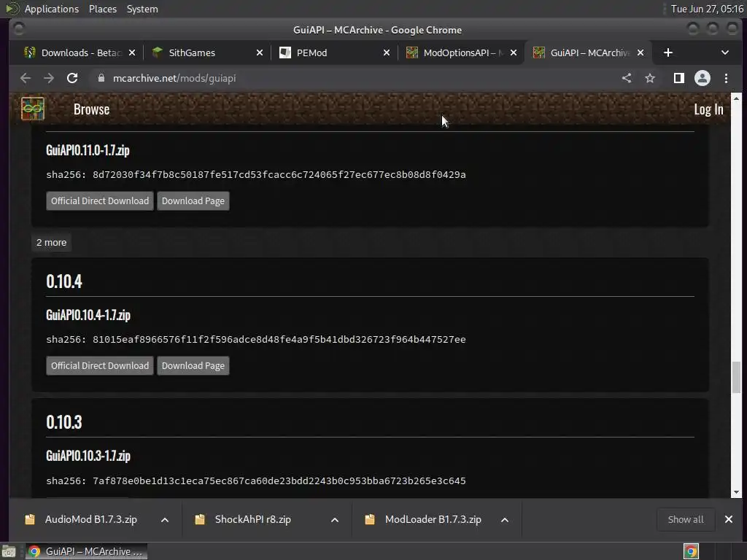Viewport: 747px width, 560px height.
Task: Click Show all downloads button
Action: click(x=686, y=519)
